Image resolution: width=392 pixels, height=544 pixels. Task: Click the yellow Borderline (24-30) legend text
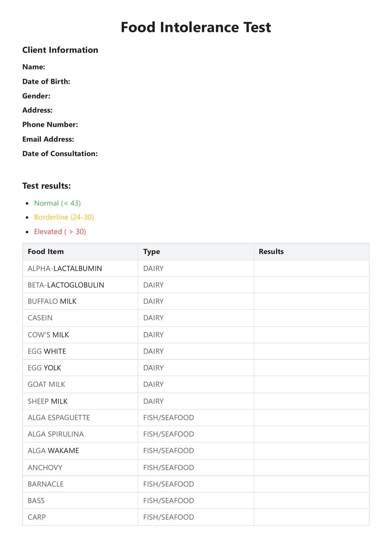[x=64, y=217]
